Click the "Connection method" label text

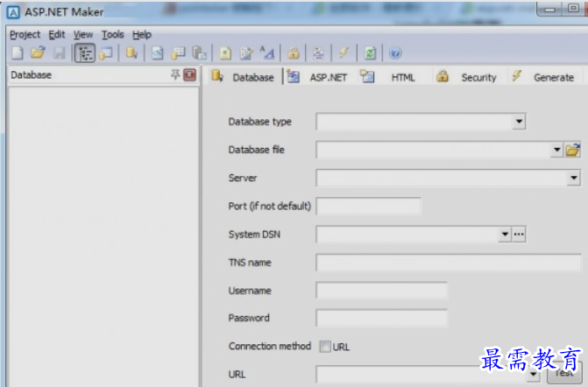270,346
